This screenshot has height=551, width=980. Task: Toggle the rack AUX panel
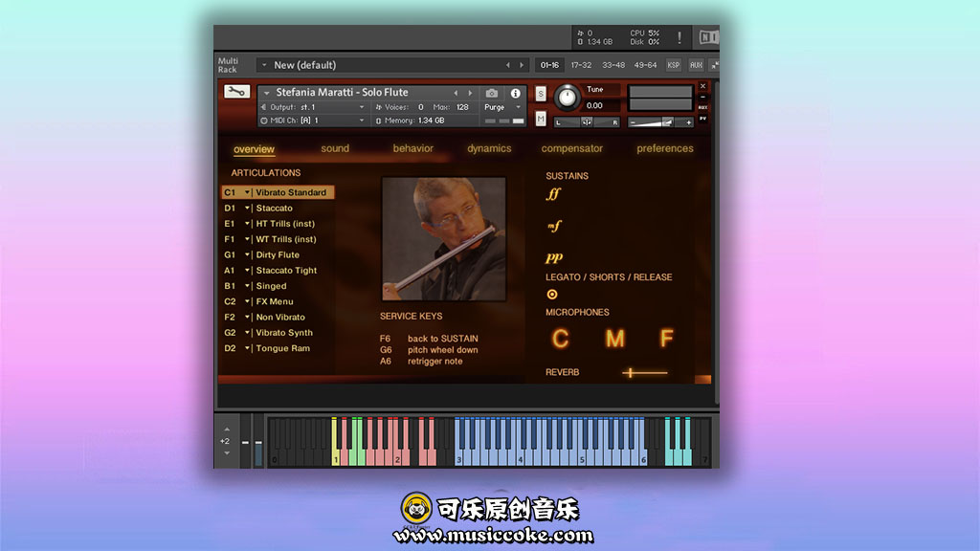pos(696,65)
